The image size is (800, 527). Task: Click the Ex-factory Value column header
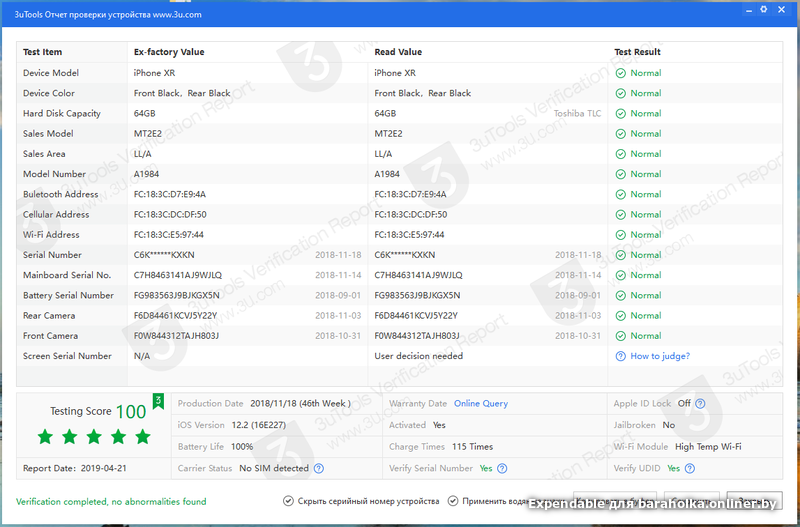coord(169,52)
